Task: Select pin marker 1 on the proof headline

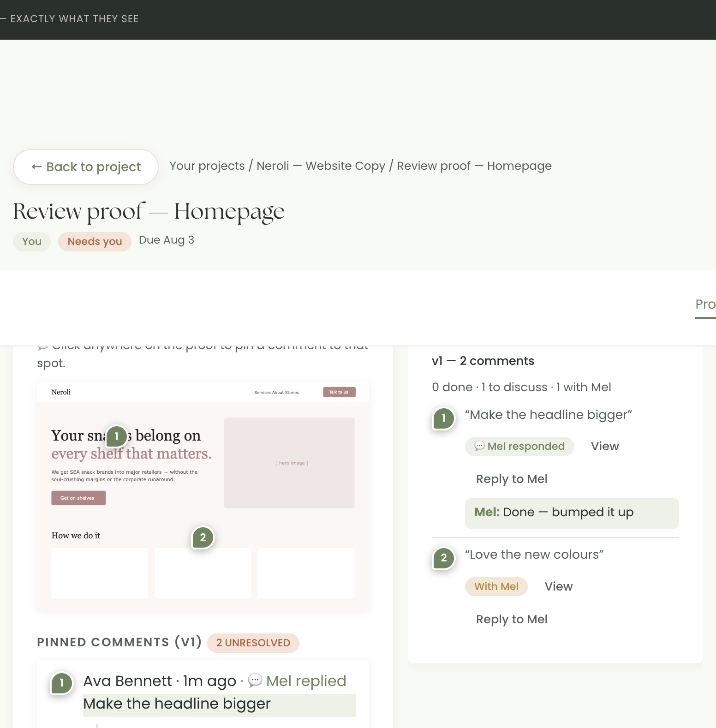Action: pos(117,436)
